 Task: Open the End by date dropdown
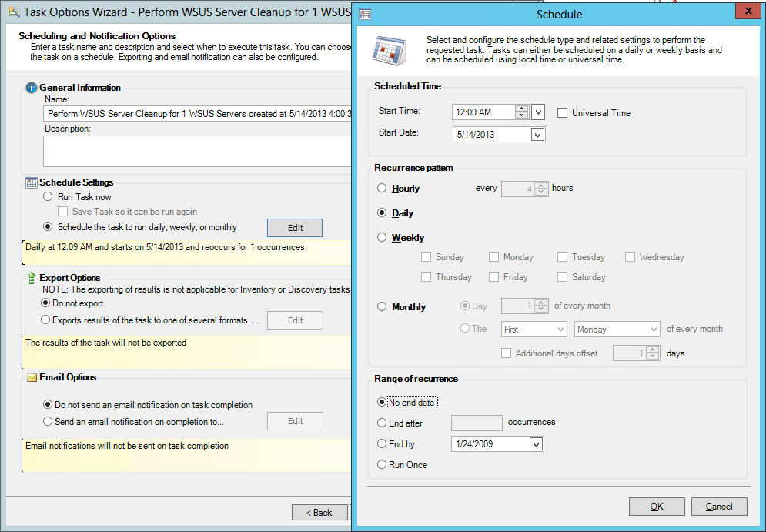pos(536,444)
